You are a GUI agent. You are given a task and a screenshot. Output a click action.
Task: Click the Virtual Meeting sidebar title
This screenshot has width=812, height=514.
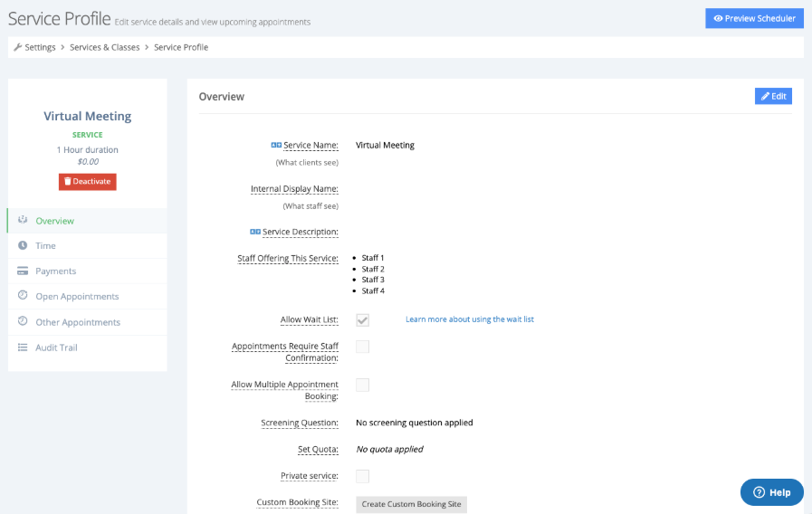point(88,116)
